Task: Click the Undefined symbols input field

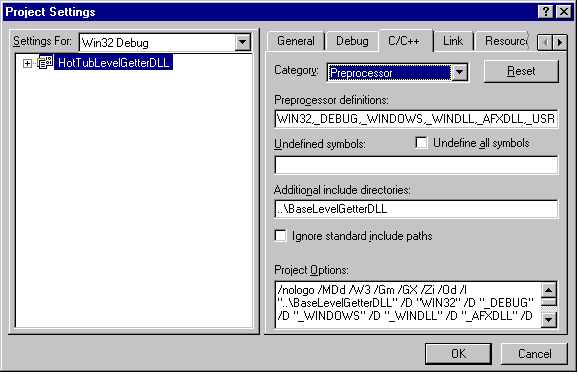Action: [416, 165]
